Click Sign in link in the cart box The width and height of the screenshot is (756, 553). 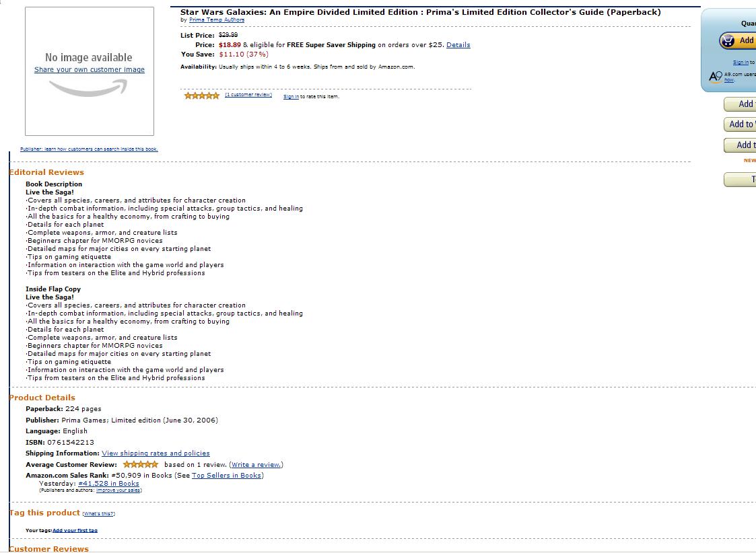pyautogui.click(x=741, y=63)
